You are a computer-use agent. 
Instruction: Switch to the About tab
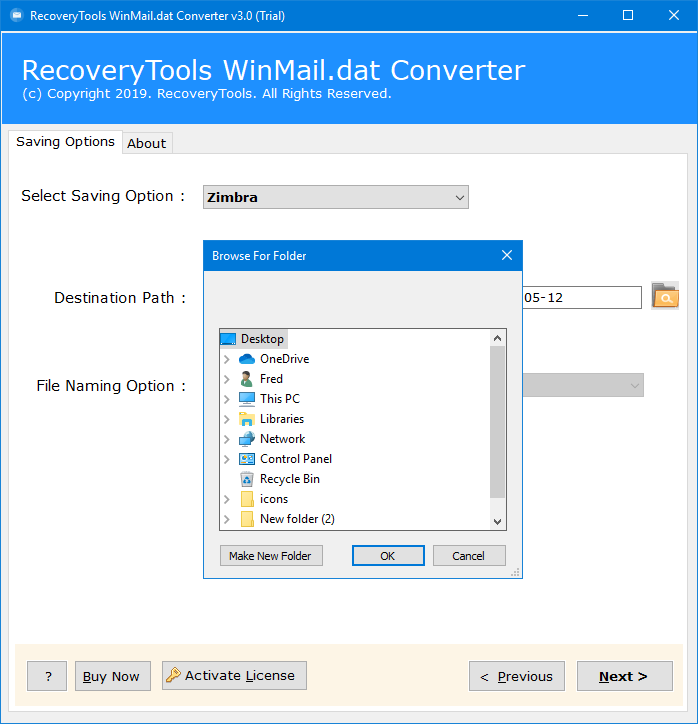pyautogui.click(x=147, y=143)
